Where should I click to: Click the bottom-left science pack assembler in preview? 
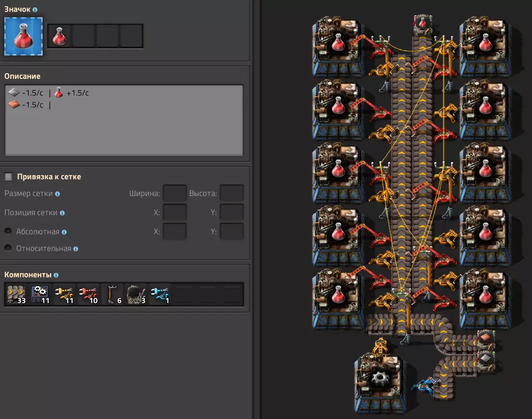pyautogui.click(x=337, y=298)
